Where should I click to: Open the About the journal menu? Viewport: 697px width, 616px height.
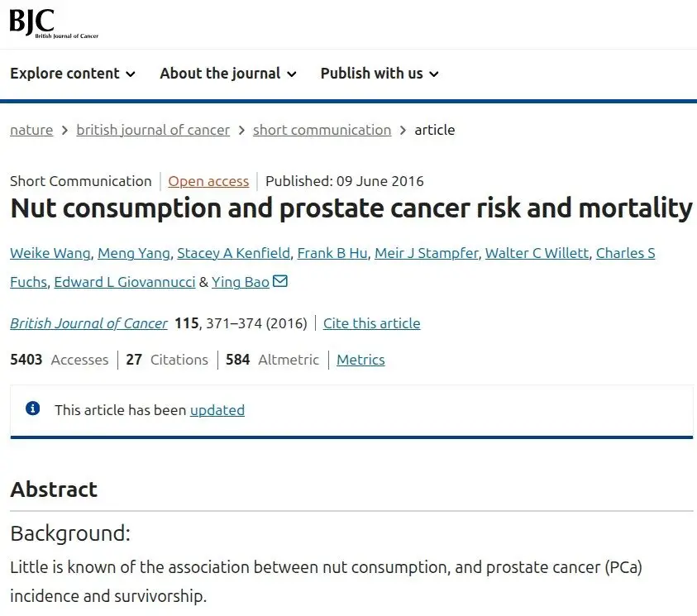pyautogui.click(x=228, y=74)
